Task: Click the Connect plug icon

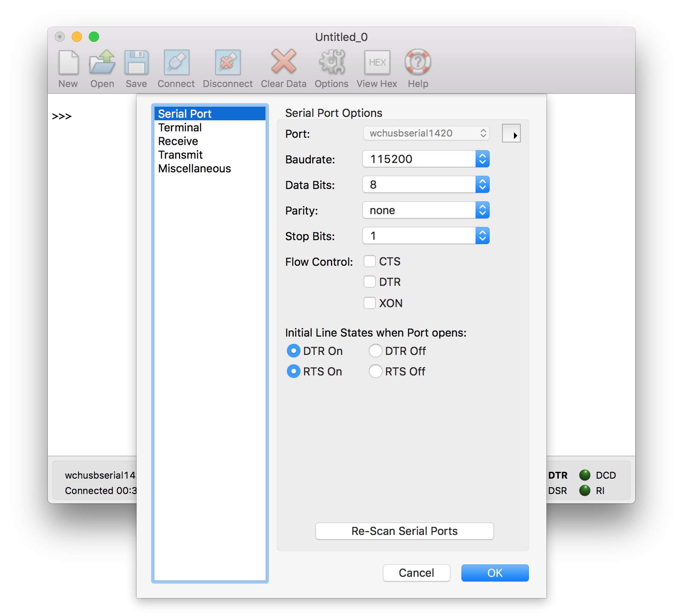Action: [176, 62]
